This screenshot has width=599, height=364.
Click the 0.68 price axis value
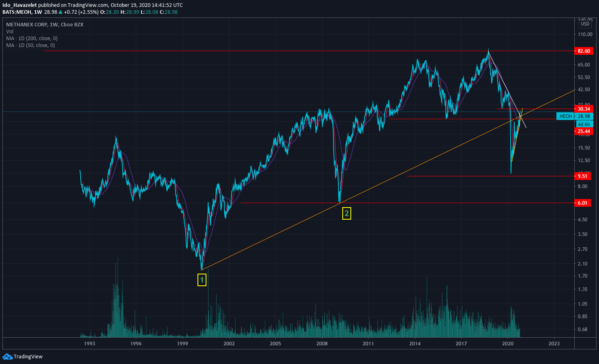[582, 330]
